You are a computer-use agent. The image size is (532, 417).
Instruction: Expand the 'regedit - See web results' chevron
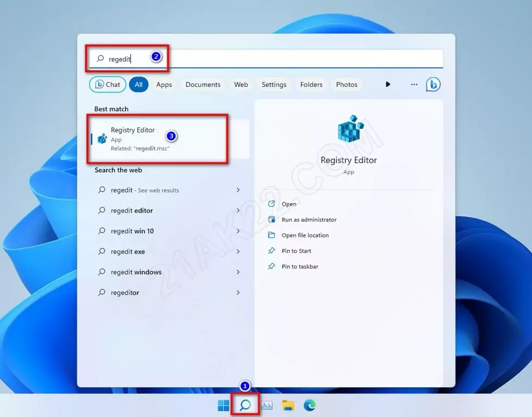[238, 190]
